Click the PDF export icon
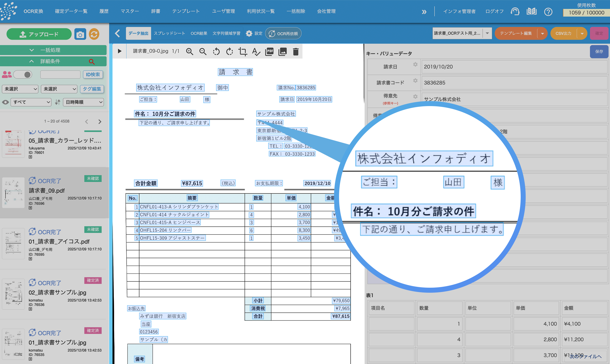The height and width of the screenshot is (364, 610). tap(269, 52)
